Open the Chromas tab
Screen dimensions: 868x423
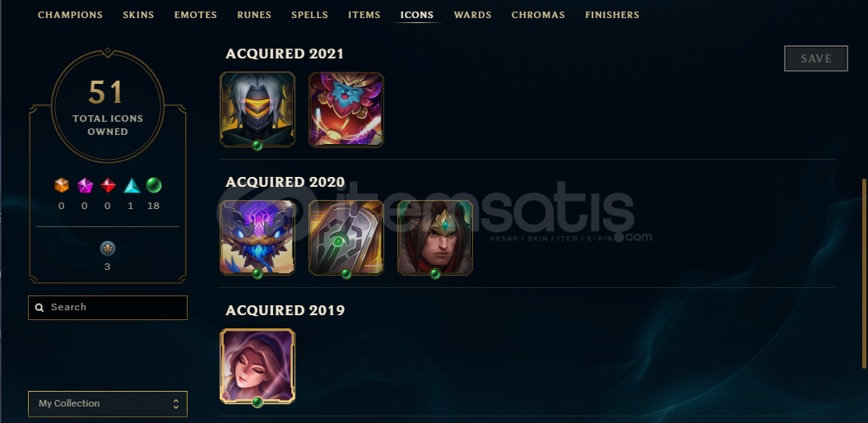coord(538,15)
